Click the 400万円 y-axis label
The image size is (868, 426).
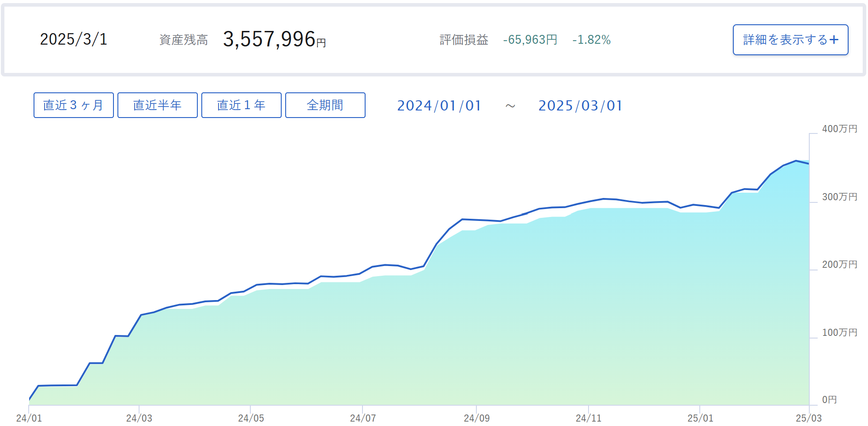[840, 129]
